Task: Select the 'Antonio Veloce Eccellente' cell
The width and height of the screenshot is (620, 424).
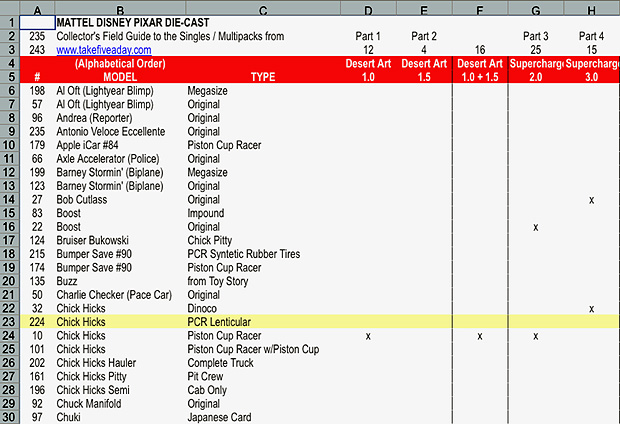Action: pyautogui.click(x=111, y=131)
